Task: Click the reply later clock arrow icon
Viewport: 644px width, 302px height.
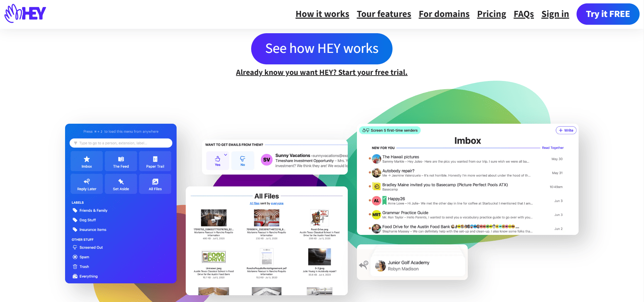Action: (x=364, y=265)
